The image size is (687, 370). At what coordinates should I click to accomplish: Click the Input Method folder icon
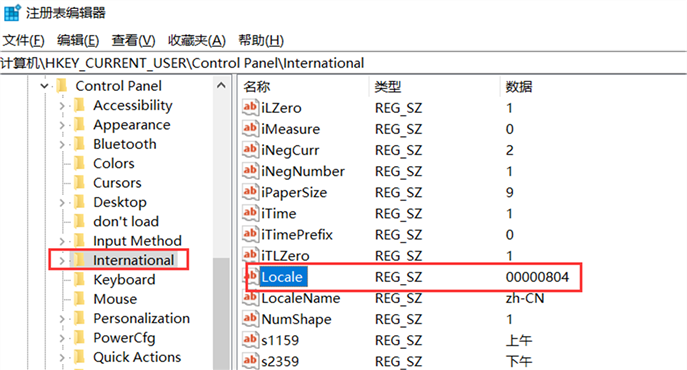point(80,240)
